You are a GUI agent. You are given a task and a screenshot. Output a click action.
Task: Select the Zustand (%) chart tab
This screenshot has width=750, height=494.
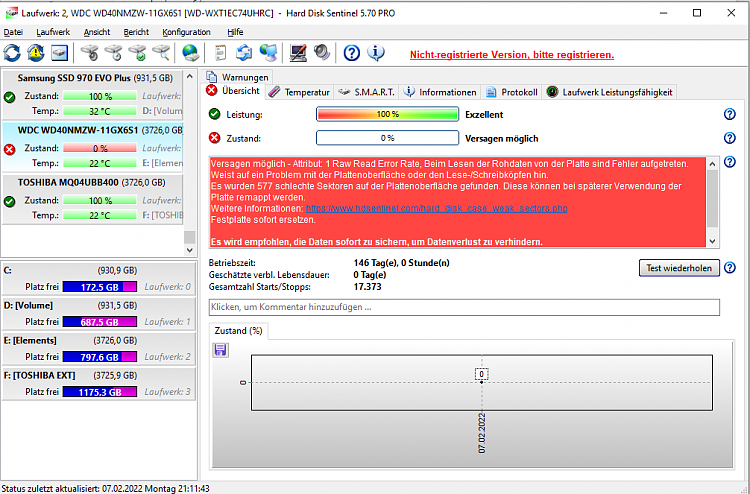click(x=238, y=331)
